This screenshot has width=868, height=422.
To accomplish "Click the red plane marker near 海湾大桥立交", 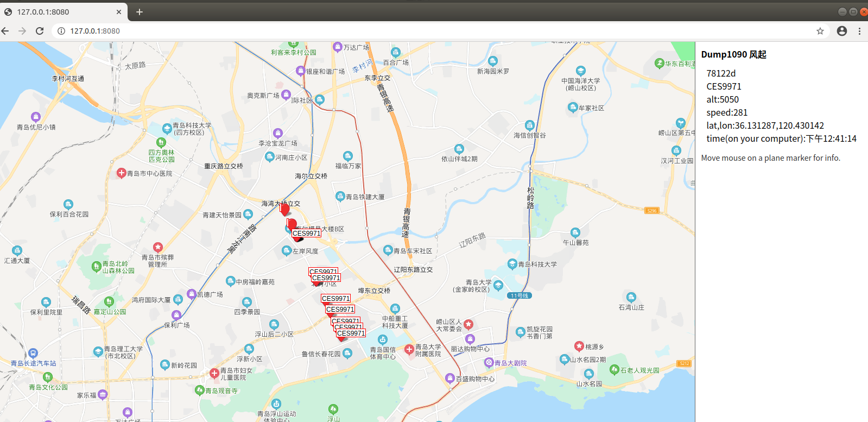I will click(x=284, y=209).
